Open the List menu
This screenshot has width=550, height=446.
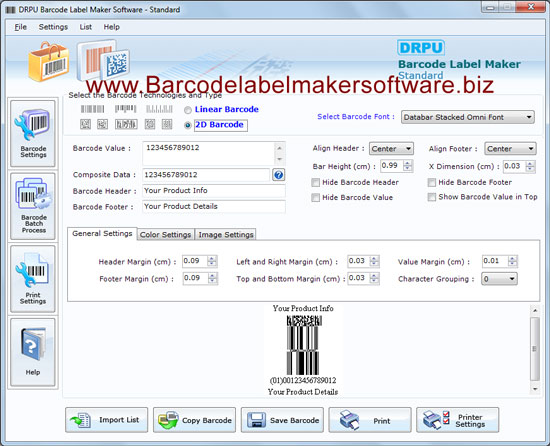(85, 27)
